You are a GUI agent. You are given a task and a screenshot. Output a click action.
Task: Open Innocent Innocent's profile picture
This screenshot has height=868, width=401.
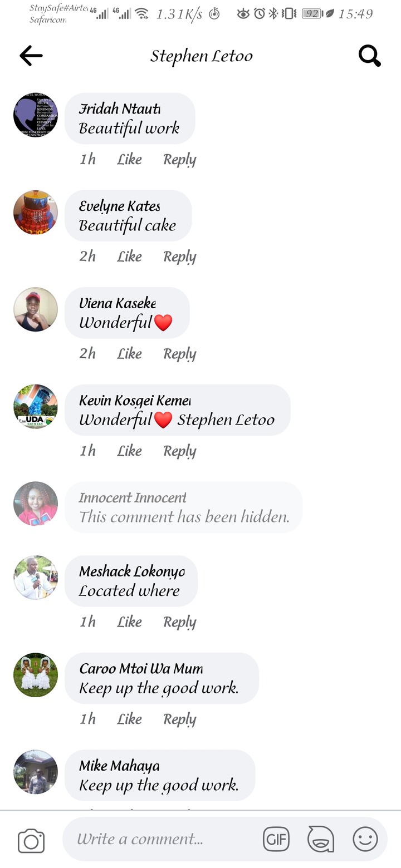36,504
